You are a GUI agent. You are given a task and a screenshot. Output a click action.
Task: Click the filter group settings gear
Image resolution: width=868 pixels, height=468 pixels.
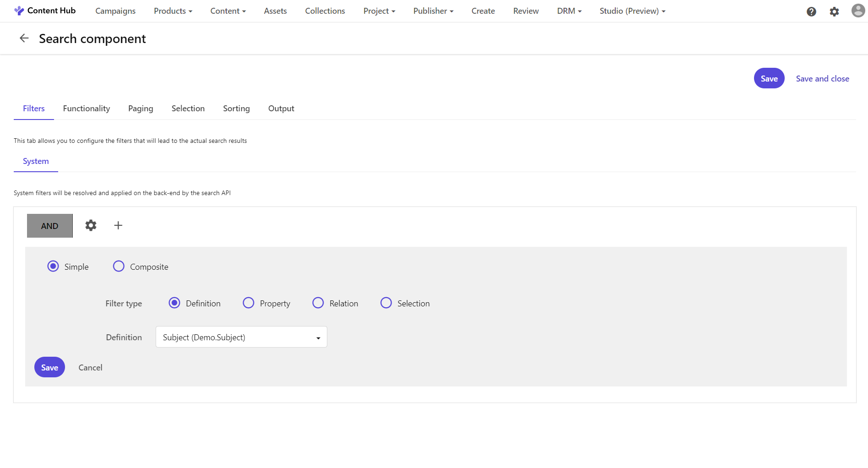point(91,225)
